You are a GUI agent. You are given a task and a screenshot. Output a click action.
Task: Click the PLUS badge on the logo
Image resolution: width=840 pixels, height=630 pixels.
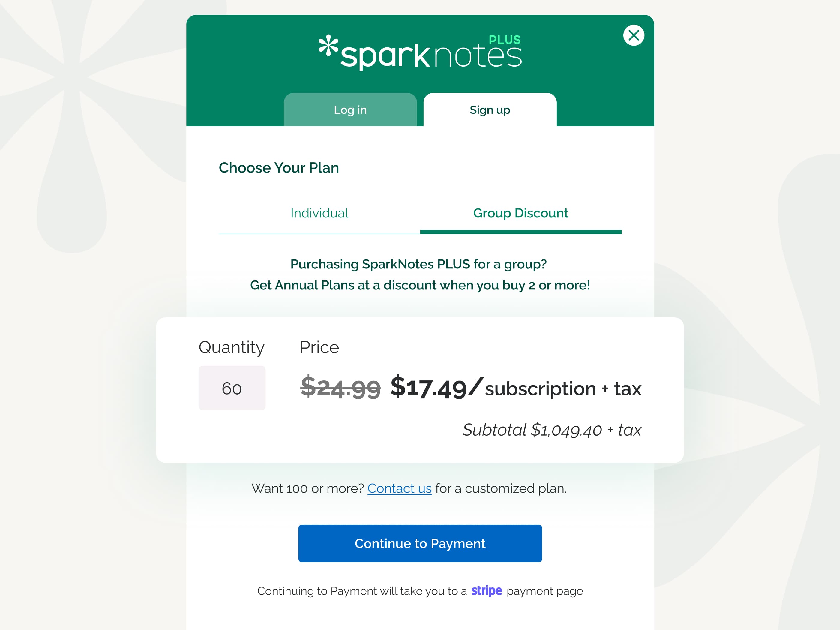click(x=504, y=39)
